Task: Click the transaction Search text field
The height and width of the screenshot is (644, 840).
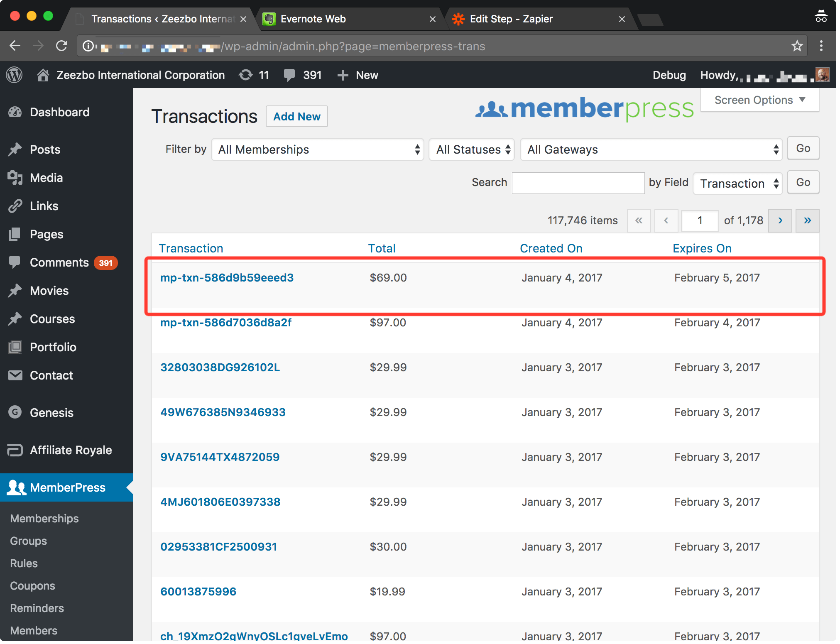Action: click(x=578, y=183)
